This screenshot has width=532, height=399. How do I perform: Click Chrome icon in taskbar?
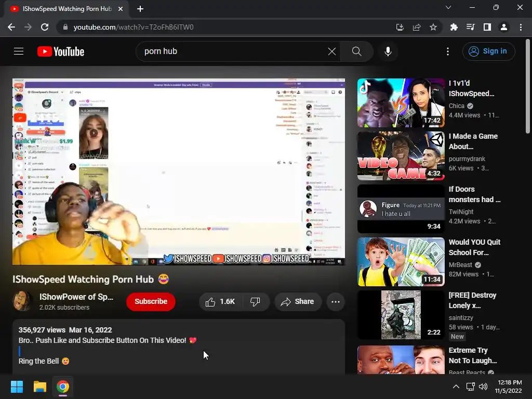(x=63, y=387)
